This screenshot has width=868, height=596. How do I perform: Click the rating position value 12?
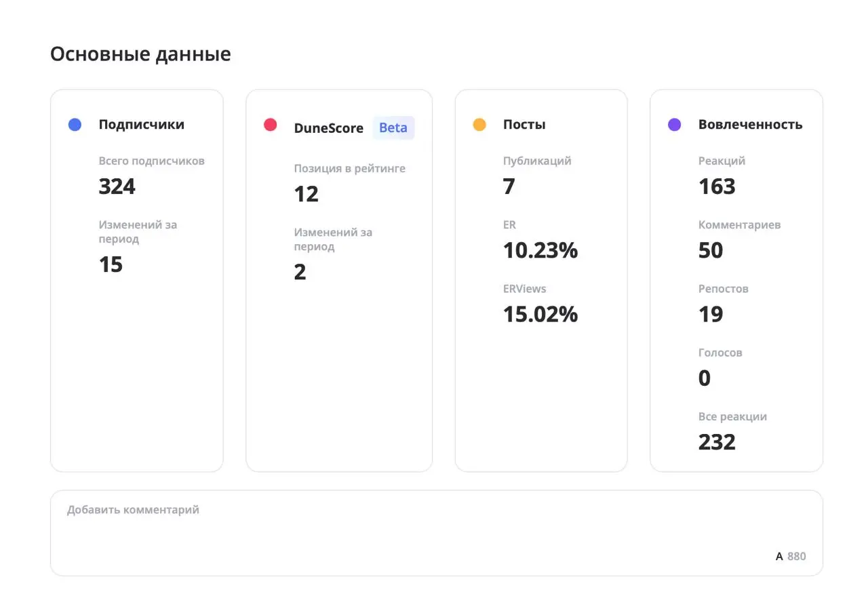(307, 195)
